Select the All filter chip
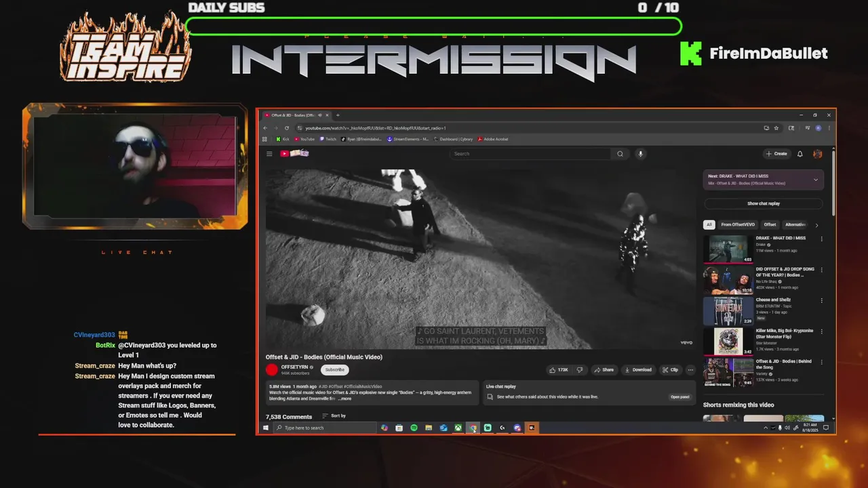Image resolution: width=868 pixels, height=488 pixels. point(709,224)
